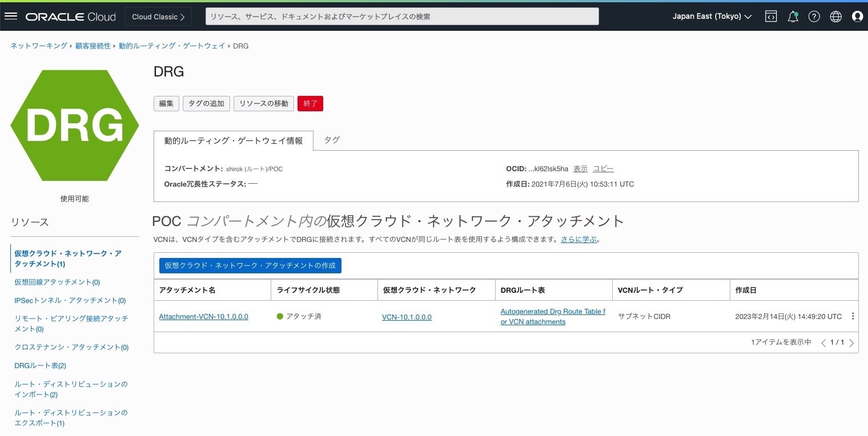Open the Cloud Classic switcher

[x=158, y=17]
